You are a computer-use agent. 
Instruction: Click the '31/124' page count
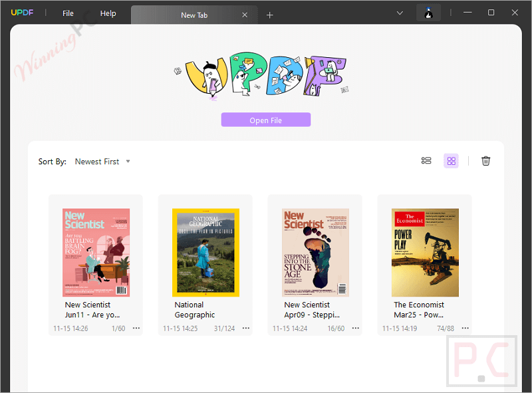(224, 328)
